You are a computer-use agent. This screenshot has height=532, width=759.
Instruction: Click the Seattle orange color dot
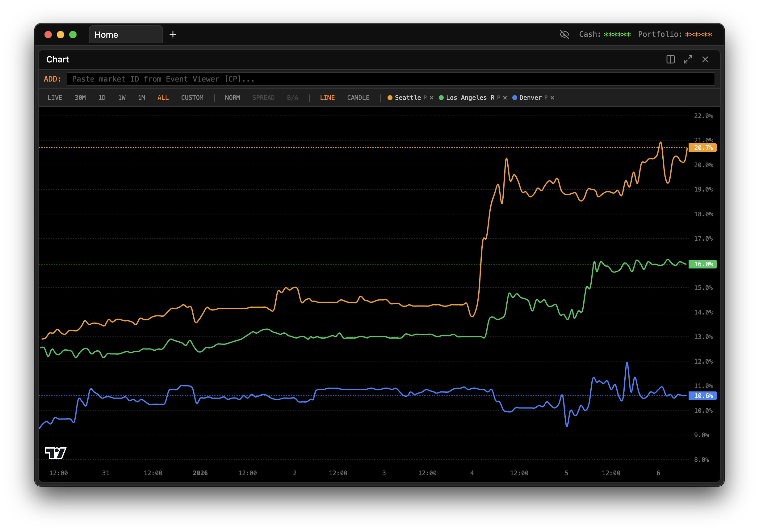click(x=390, y=98)
